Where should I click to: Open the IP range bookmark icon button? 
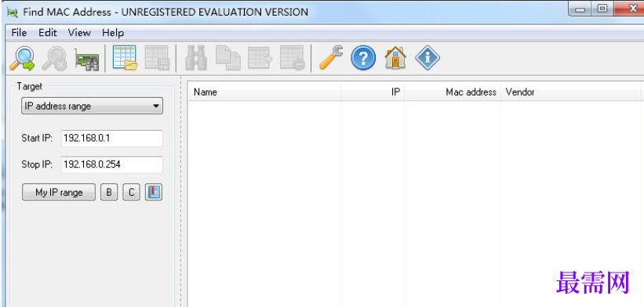[154, 192]
